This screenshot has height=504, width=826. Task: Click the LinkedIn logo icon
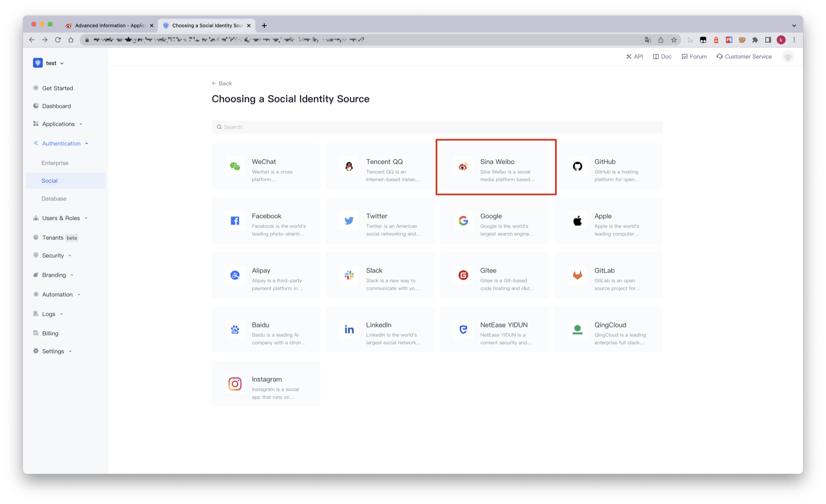click(x=349, y=329)
